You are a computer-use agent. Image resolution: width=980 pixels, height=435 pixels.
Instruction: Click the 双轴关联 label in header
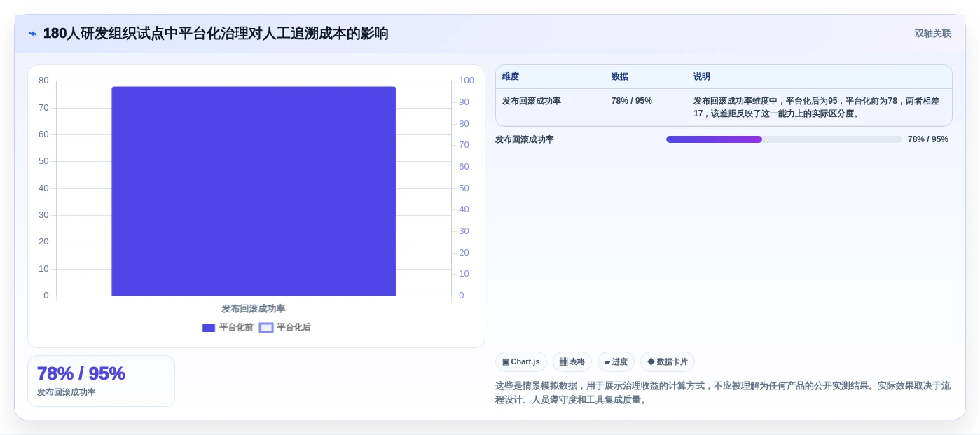tap(932, 34)
